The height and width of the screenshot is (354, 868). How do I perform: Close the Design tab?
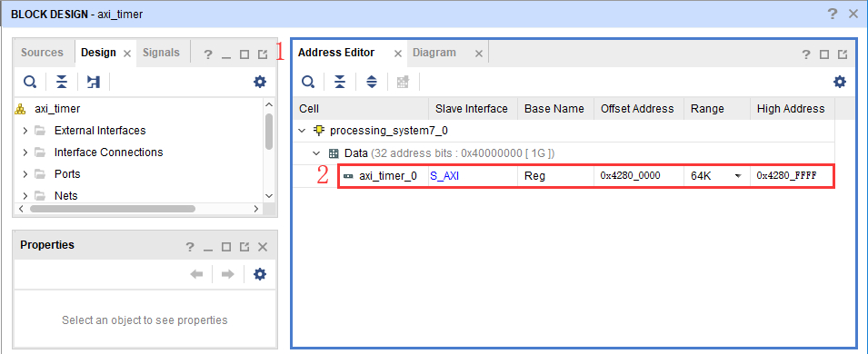(x=126, y=54)
